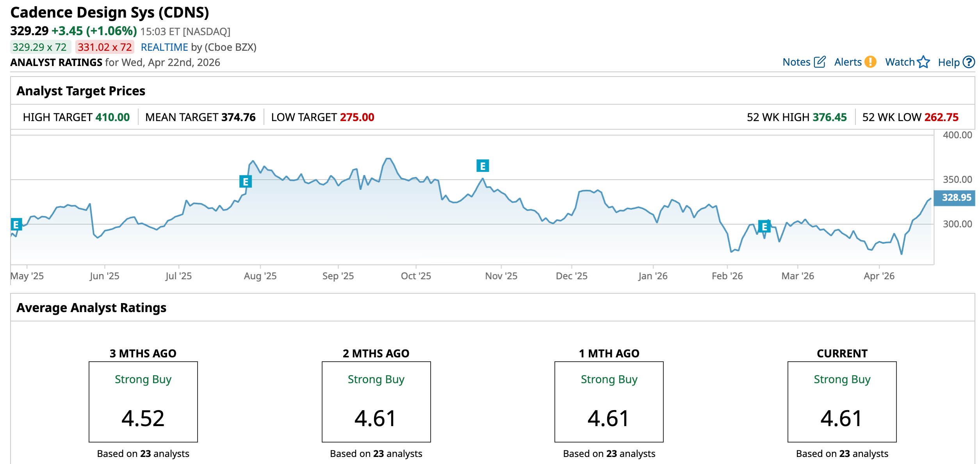Screen dimensions: 980x464
Task: Click the CURRENT Strong Buy rating box
Action: [x=842, y=402]
